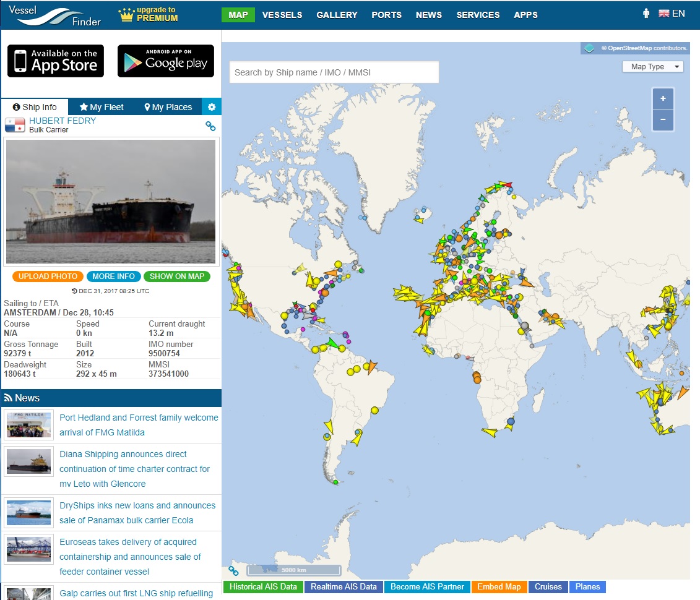Click the user account person icon
Viewport: 700px width, 600px height.
pos(646,14)
